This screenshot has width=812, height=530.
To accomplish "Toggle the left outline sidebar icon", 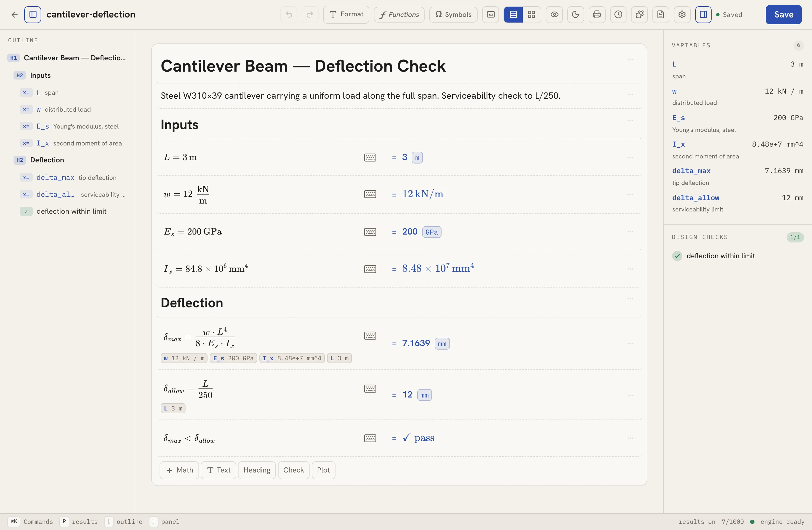I will pyautogui.click(x=33, y=15).
